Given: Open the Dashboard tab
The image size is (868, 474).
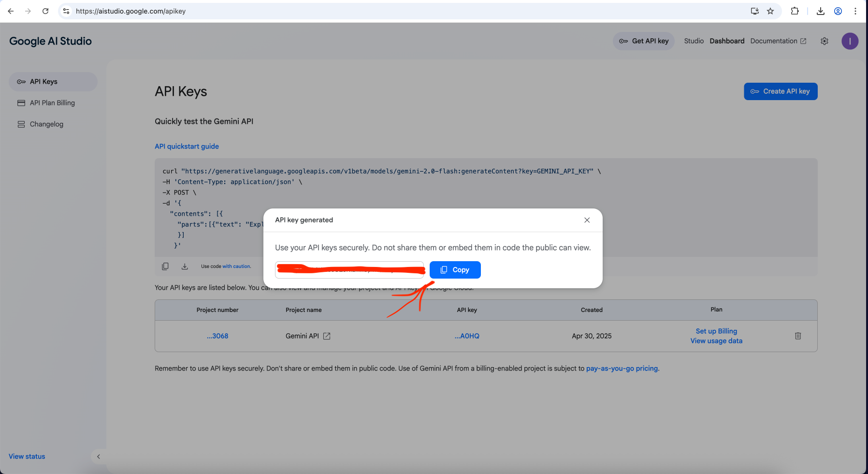Looking at the screenshot, I should click(727, 41).
